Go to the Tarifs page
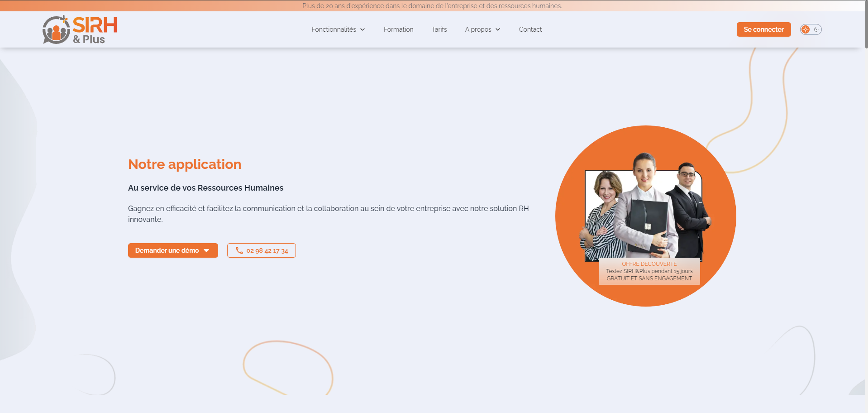868x413 pixels. click(x=439, y=29)
